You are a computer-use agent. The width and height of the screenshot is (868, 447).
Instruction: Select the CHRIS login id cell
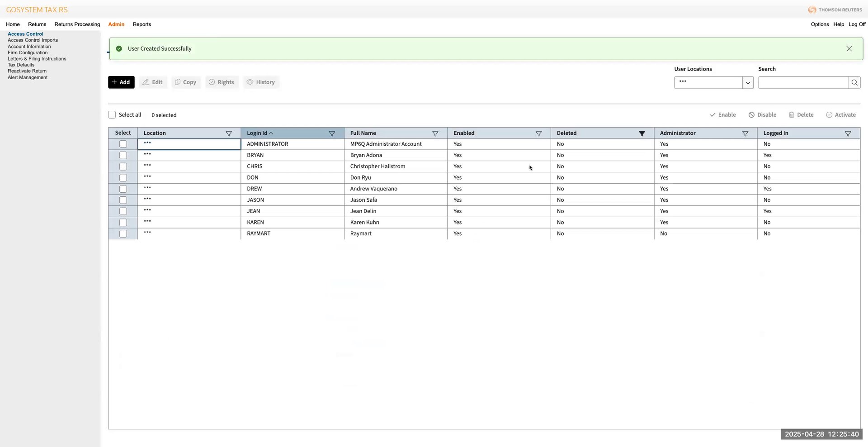pos(292,166)
